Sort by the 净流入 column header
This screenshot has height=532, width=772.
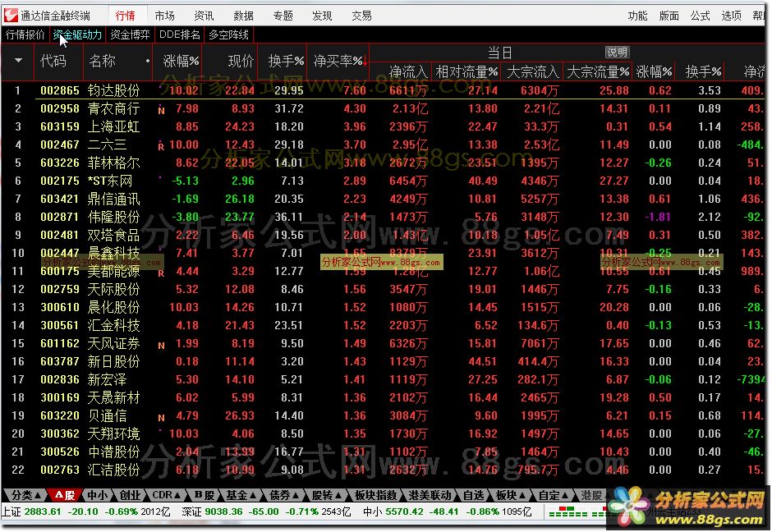pos(408,72)
